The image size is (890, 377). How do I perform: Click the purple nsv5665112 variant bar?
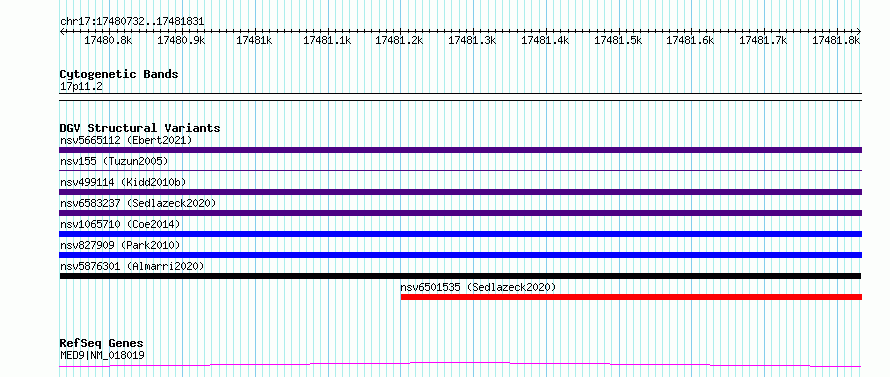pos(460,150)
